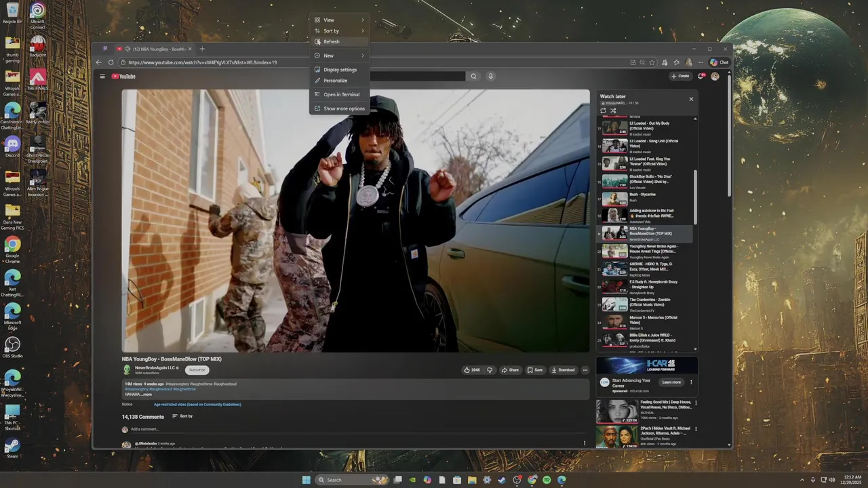868x488 pixels.
Task: Toggle playlist loop in Watch later
Action: [x=603, y=110]
